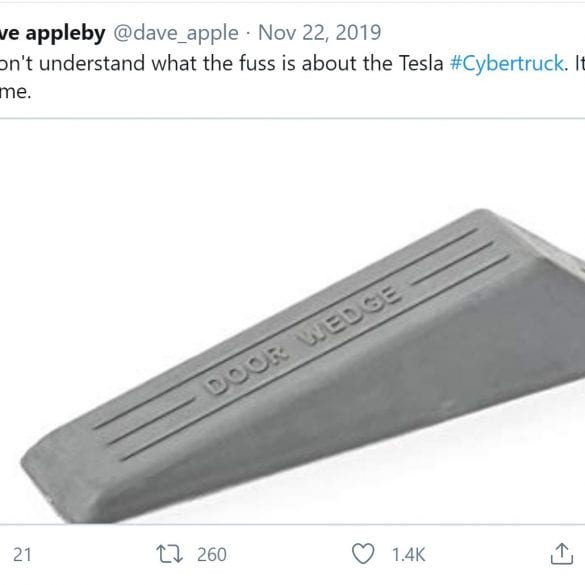
Task: Open the Nov 22, 2019 timestamp
Action: point(320,32)
